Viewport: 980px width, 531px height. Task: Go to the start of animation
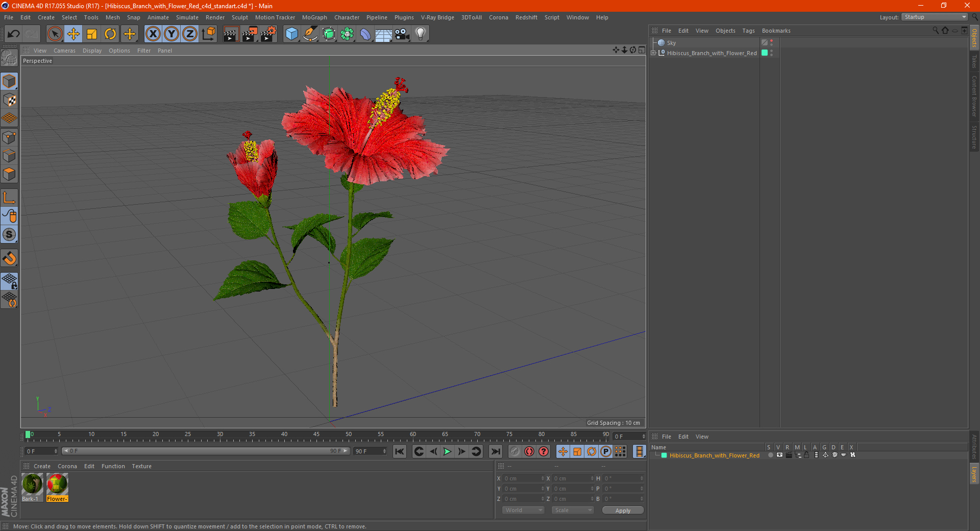tap(400, 451)
